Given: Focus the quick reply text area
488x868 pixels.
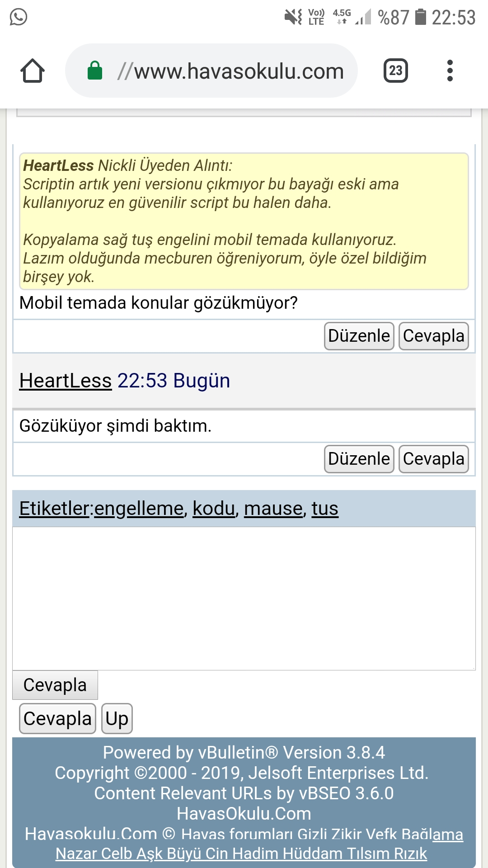Looking at the screenshot, I should coord(244,599).
